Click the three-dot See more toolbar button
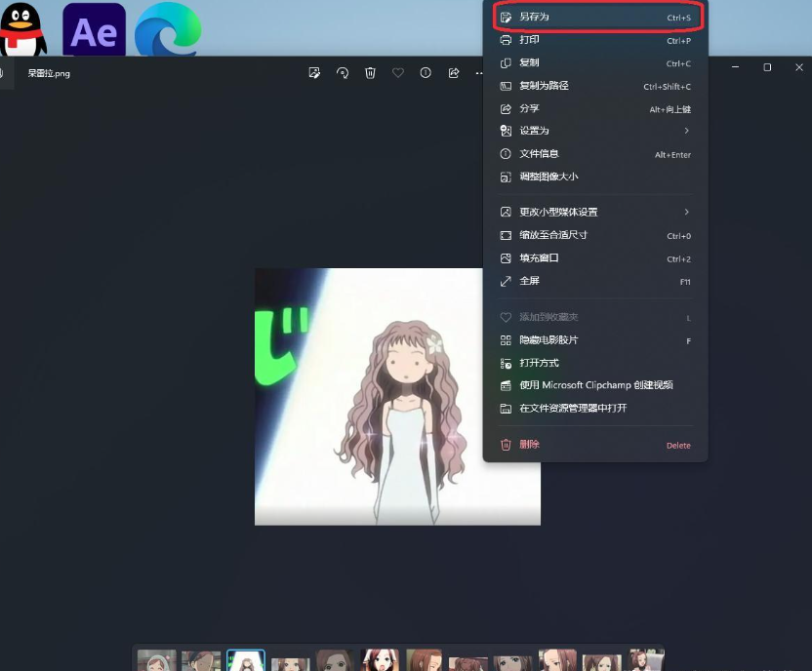812x671 pixels. pos(478,73)
